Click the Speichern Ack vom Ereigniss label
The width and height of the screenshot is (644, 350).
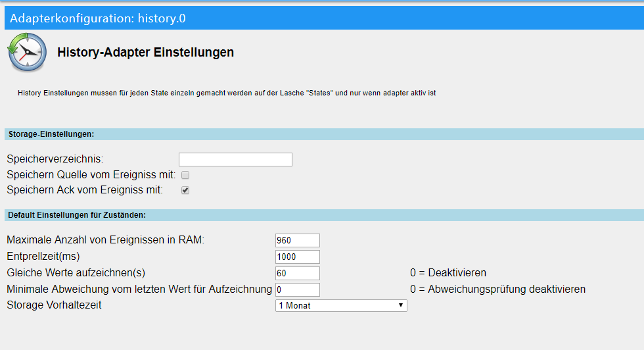(x=85, y=190)
